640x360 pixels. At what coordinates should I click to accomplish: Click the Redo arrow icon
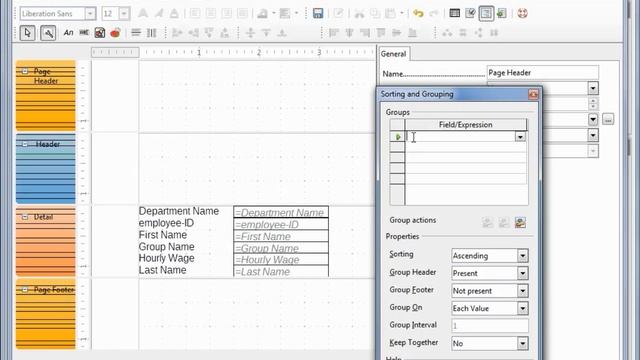(x=434, y=13)
